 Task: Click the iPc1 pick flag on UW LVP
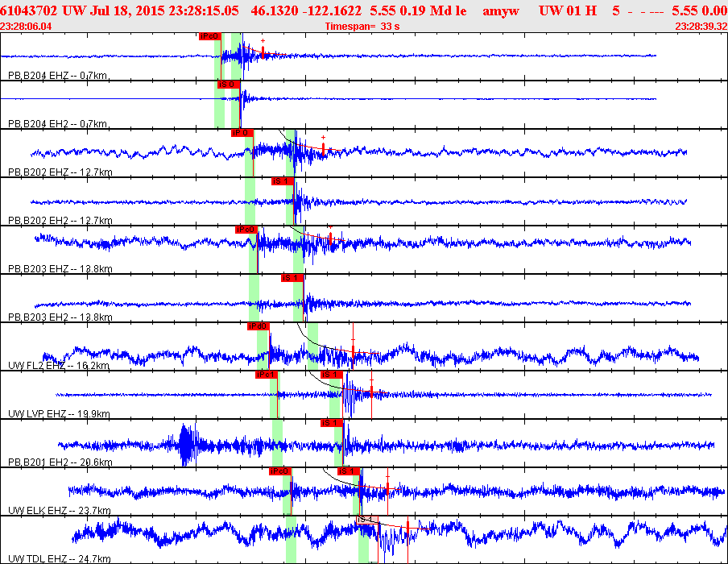(266, 375)
